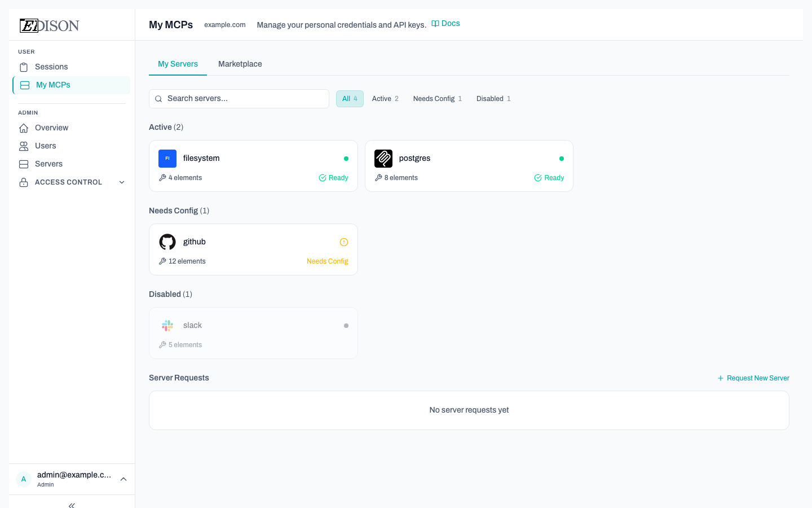Click the postgres server icon
Viewport: 812px width, 508px height.
pyautogui.click(x=383, y=159)
